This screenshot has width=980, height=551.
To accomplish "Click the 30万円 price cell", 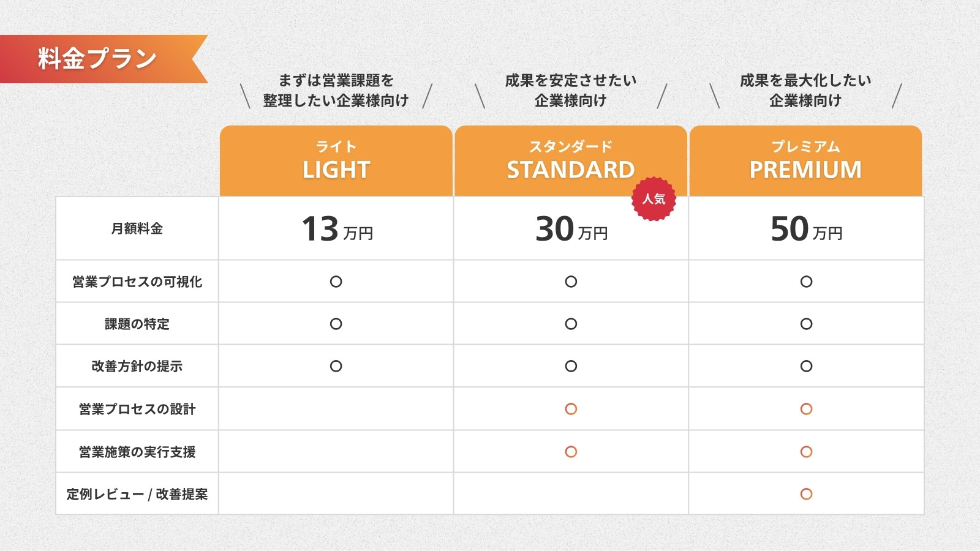I will coord(571,228).
